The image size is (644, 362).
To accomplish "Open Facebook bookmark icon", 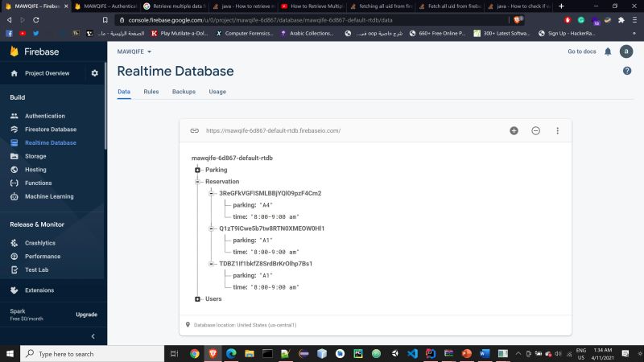I will (9, 33).
